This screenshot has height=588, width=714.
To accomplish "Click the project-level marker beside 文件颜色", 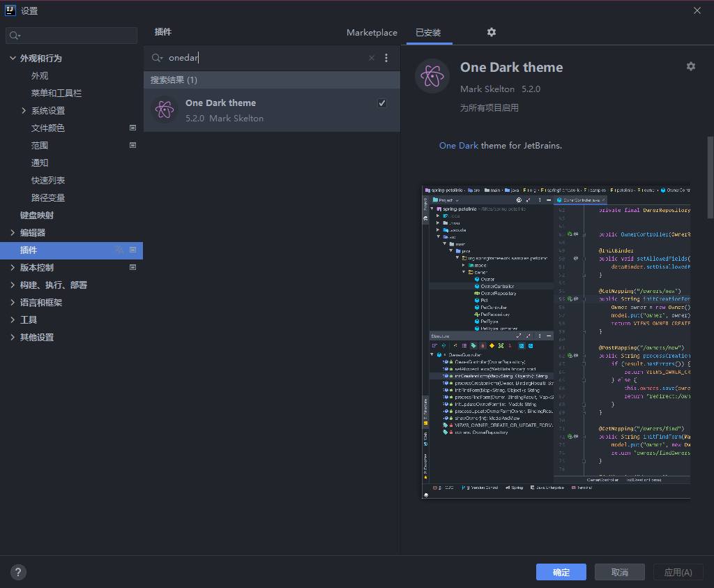I will click(133, 128).
